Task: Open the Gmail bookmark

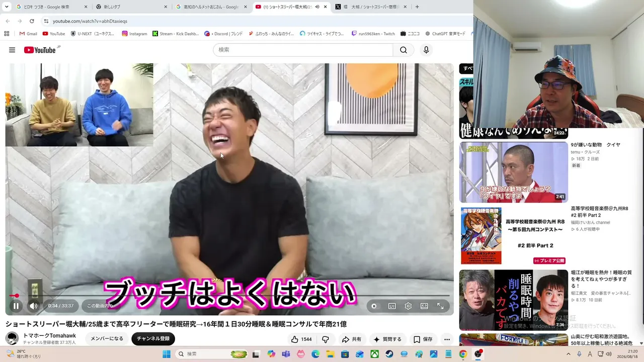Action: tap(28, 34)
